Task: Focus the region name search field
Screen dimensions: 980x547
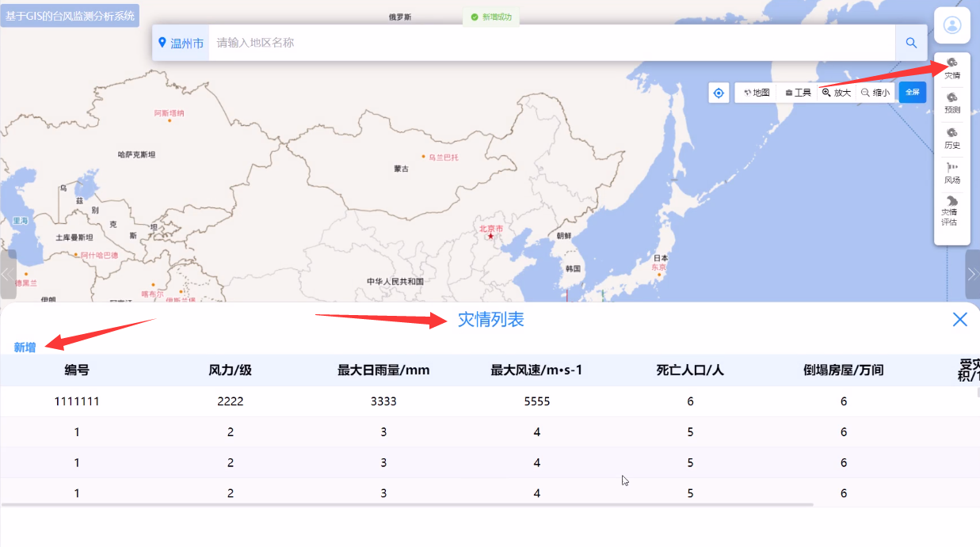Action: [x=551, y=43]
